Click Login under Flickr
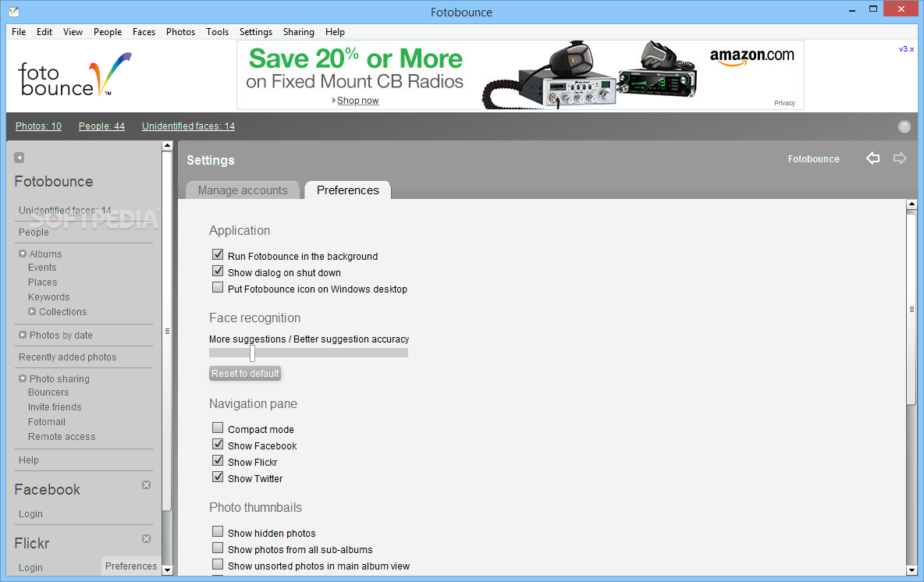The height and width of the screenshot is (582, 924). [x=30, y=567]
